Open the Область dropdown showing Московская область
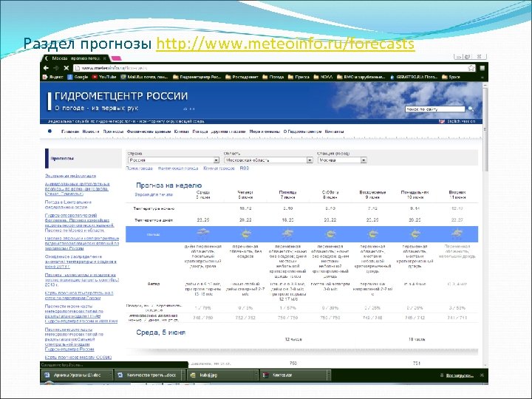 point(268,160)
